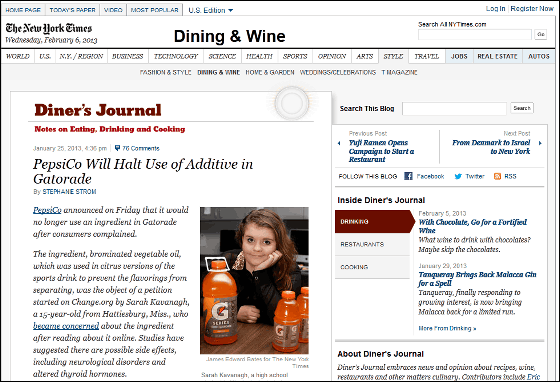This screenshot has height=382, width=560.
Task: Open the Technology section
Action: tap(176, 56)
